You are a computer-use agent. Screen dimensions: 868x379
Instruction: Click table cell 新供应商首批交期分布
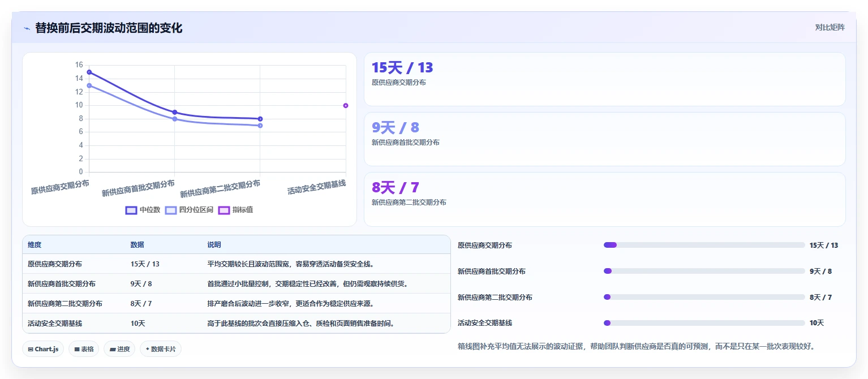tap(62, 284)
